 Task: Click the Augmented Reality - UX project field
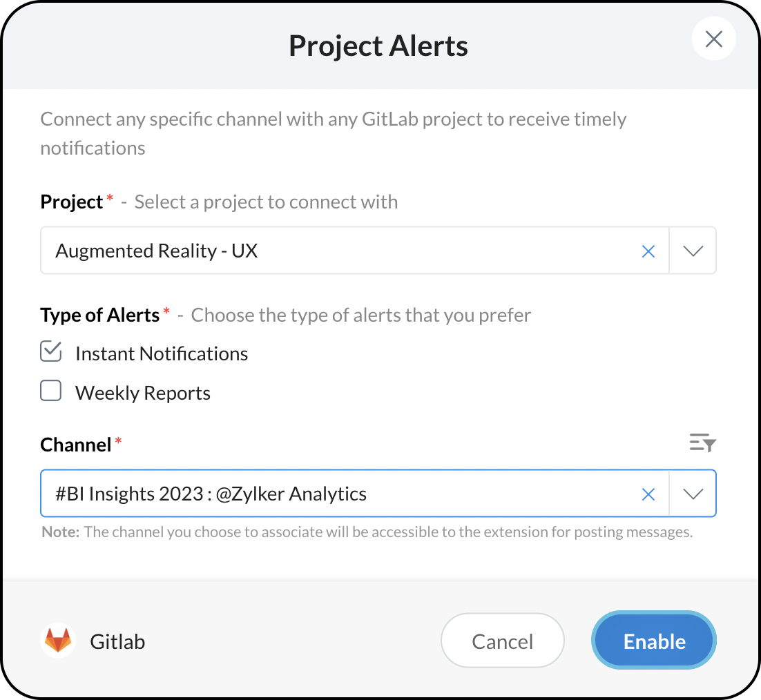pos(338,251)
